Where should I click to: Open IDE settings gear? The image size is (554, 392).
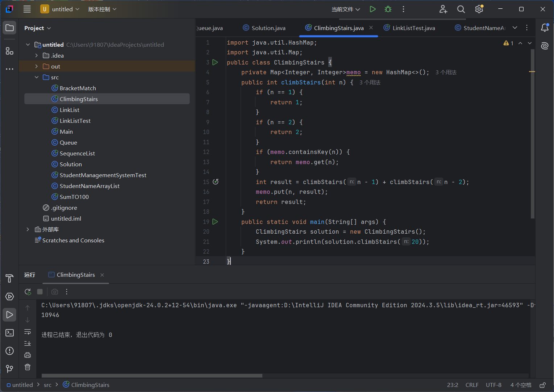[479, 9]
